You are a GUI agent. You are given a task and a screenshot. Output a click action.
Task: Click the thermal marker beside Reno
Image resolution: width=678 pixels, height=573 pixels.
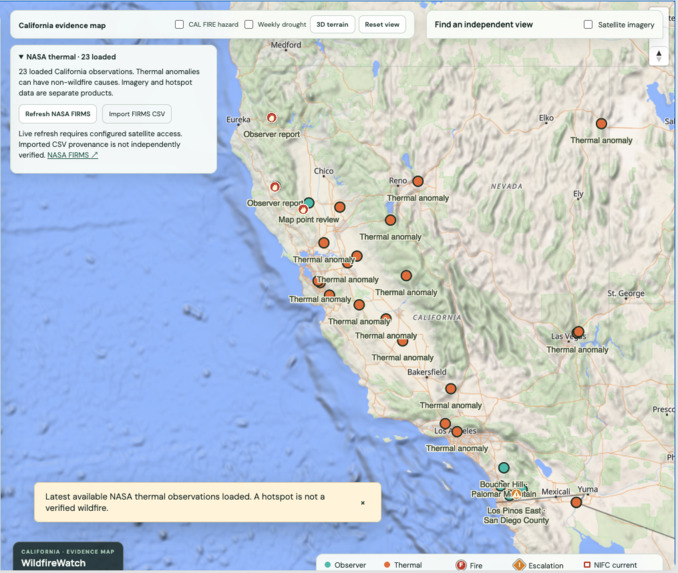coord(418,181)
